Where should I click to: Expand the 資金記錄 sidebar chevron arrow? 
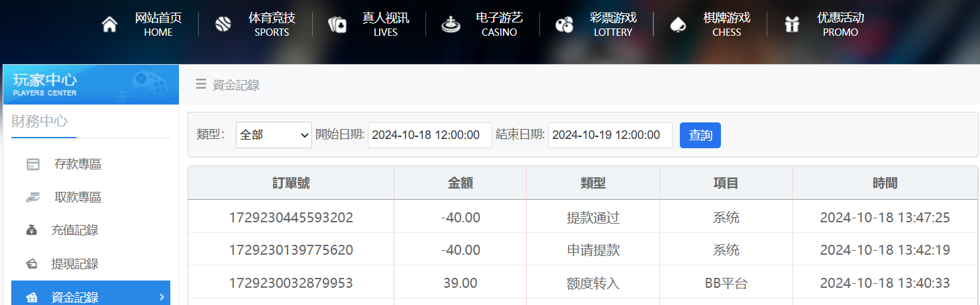(162, 297)
